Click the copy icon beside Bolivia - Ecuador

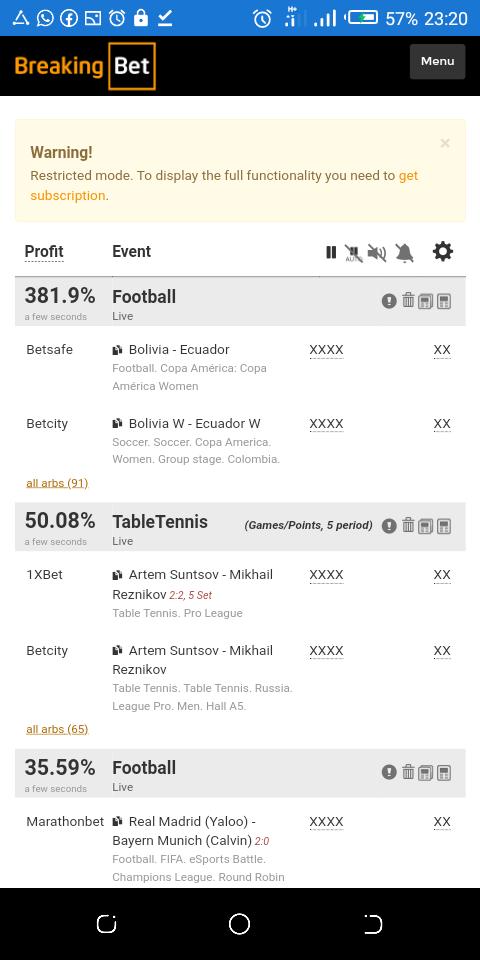point(118,350)
